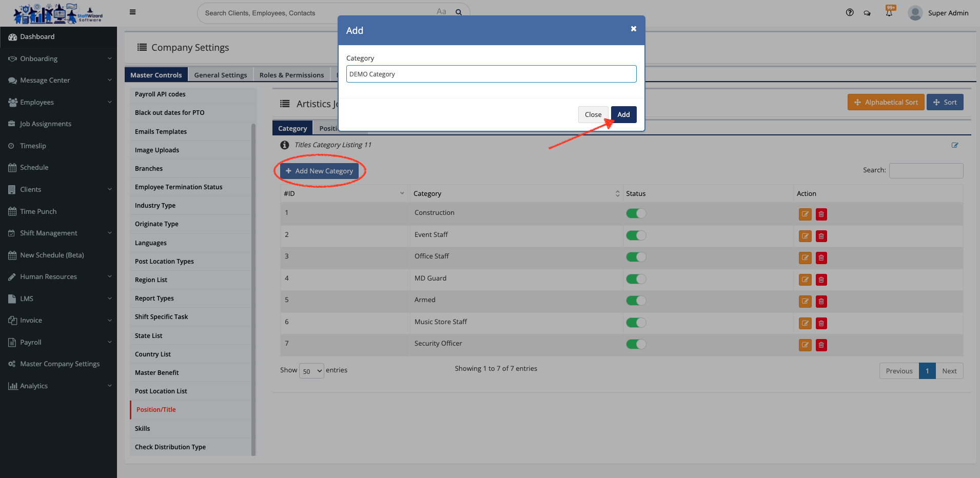Open the chat messages icon in the header

867,13
